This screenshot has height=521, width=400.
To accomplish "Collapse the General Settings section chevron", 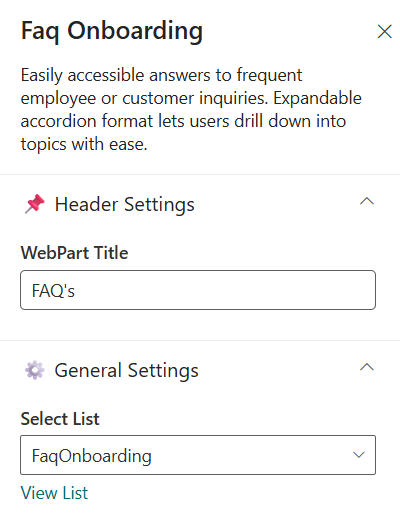I will tap(367, 367).
